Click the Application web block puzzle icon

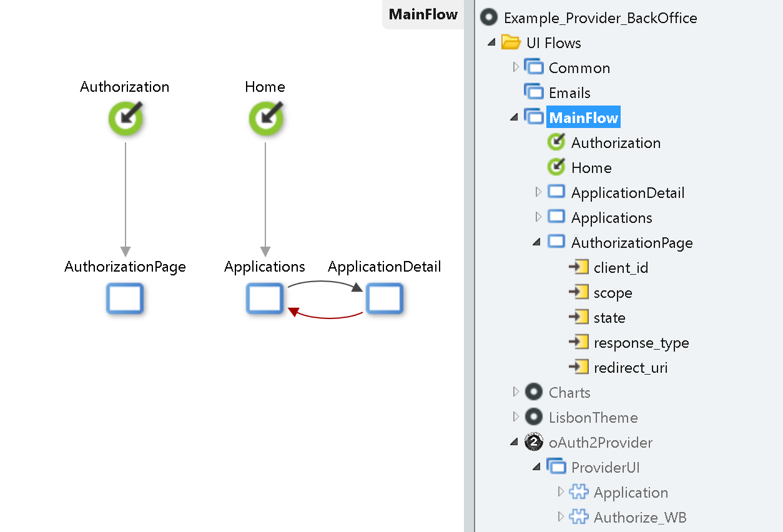(580, 492)
